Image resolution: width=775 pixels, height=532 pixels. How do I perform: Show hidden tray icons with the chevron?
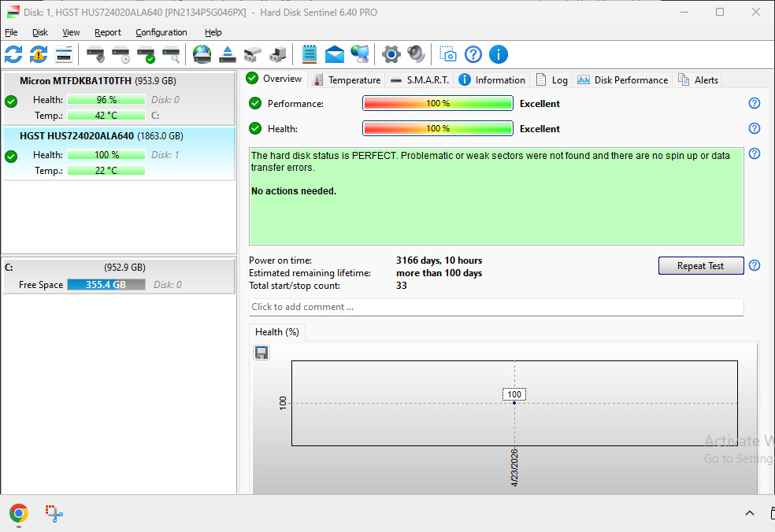[x=749, y=513]
